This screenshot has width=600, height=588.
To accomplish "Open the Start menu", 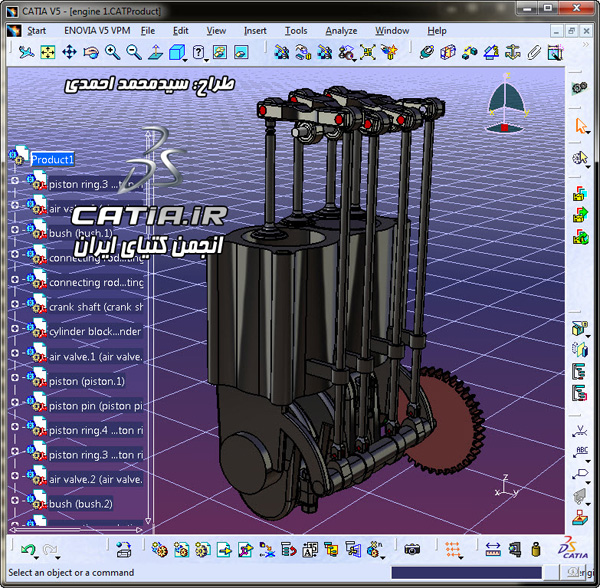I will [x=36, y=31].
